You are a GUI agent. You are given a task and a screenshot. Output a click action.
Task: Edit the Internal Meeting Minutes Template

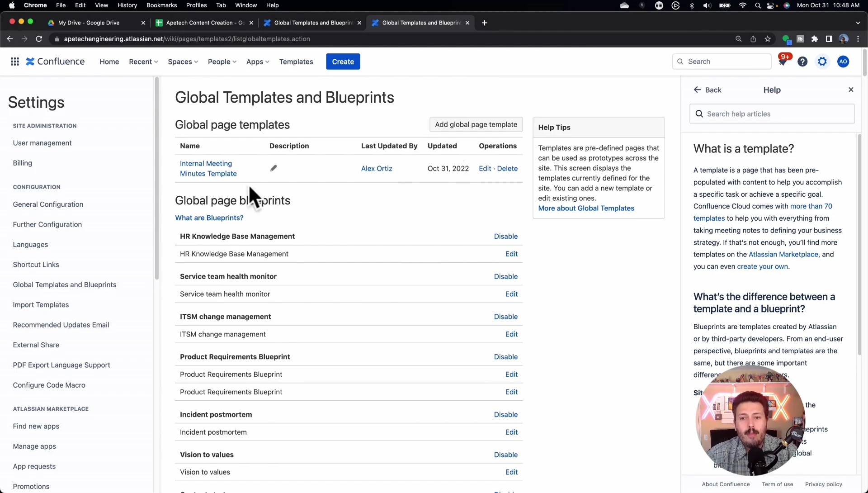pyautogui.click(x=485, y=168)
